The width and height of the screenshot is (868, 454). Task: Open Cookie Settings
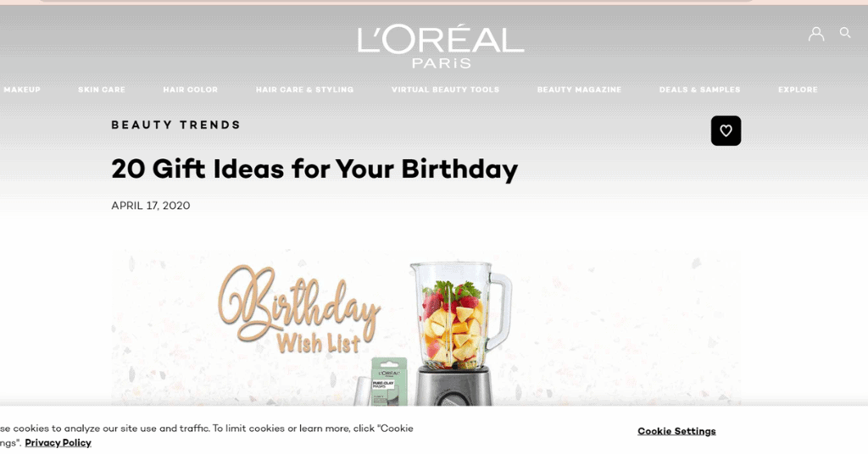pyautogui.click(x=676, y=431)
